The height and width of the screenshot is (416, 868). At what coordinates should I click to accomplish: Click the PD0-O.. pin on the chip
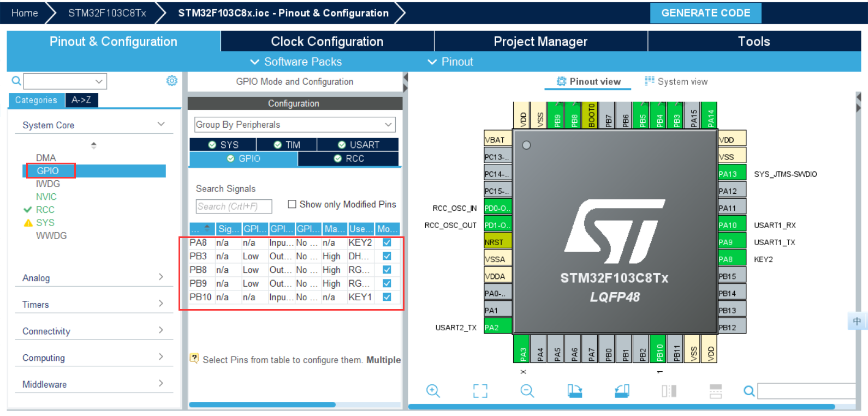498,208
